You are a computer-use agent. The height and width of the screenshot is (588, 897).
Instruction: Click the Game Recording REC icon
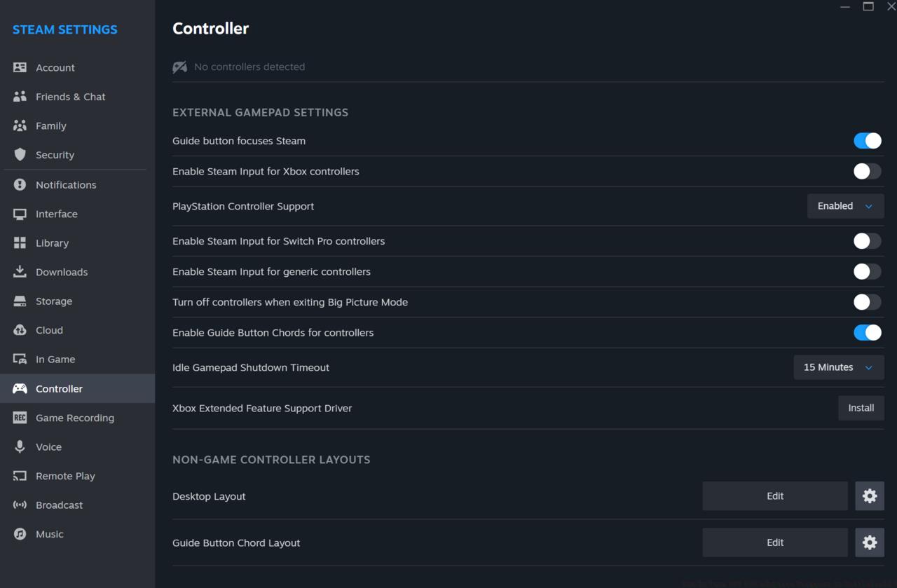tap(20, 418)
